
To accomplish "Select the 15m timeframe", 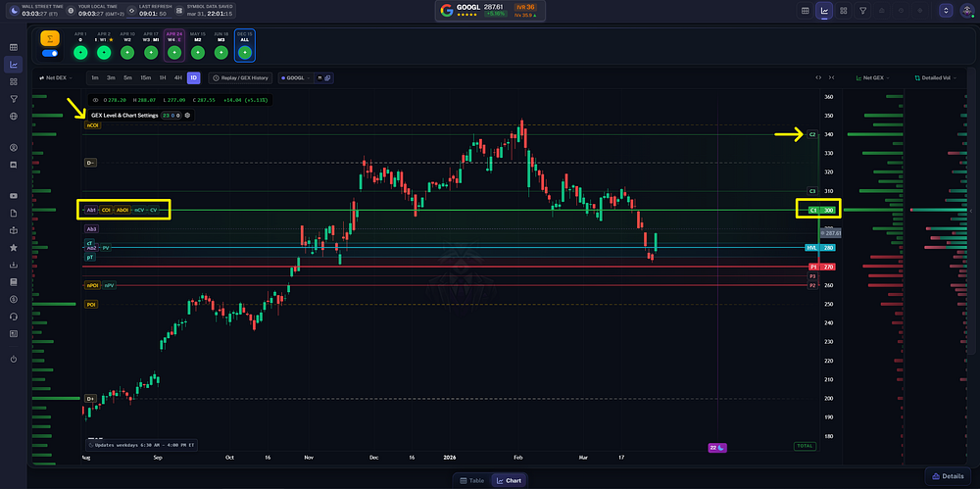I will click(145, 78).
